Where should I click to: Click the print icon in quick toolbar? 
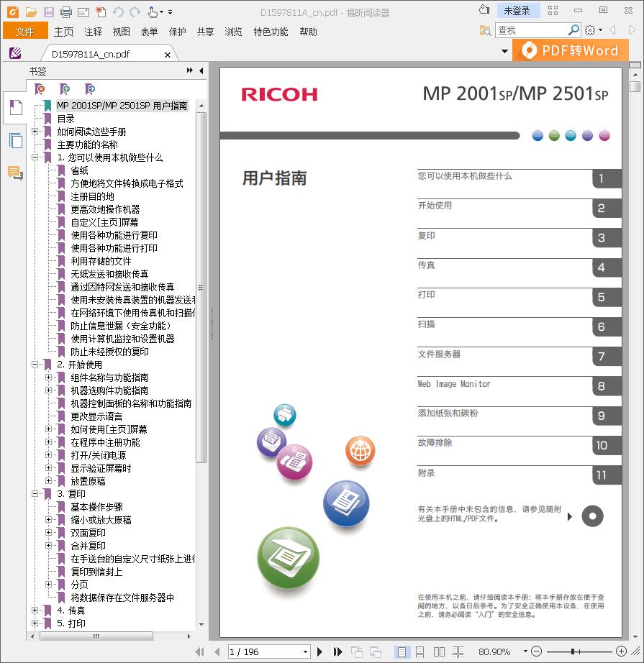tap(66, 12)
